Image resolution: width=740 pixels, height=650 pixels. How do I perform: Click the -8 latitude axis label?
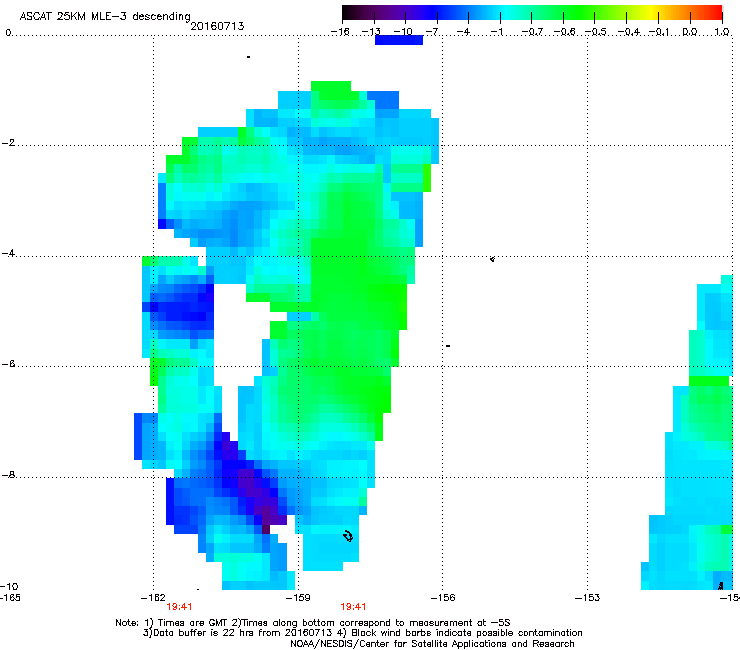tap(8, 475)
